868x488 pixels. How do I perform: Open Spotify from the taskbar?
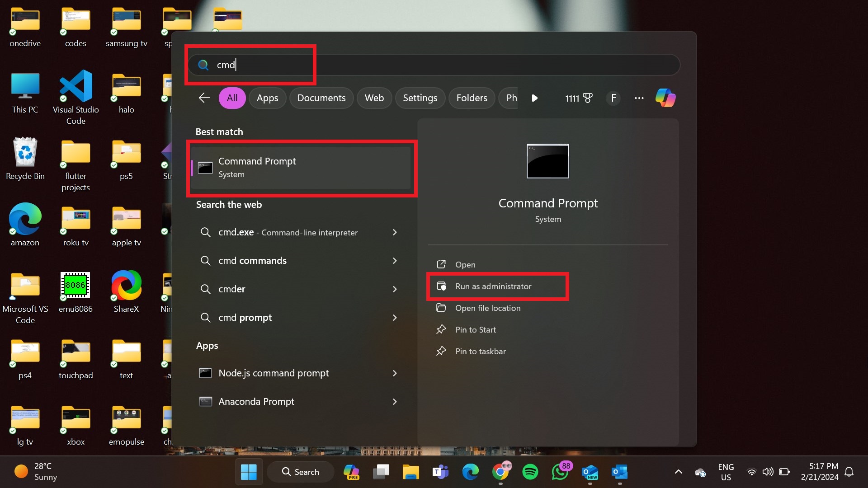pyautogui.click(x=530, y=472)
